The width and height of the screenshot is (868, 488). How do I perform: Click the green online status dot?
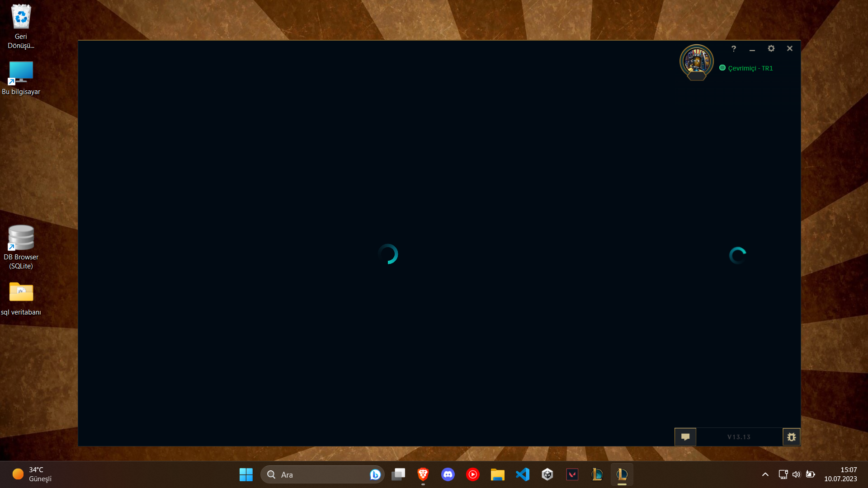coord(722,68)
